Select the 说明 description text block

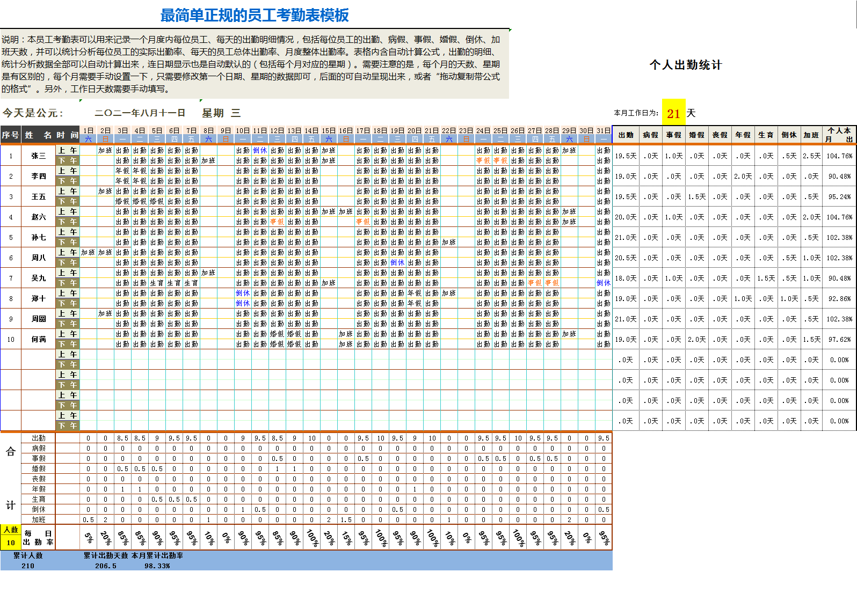(254, 64)
